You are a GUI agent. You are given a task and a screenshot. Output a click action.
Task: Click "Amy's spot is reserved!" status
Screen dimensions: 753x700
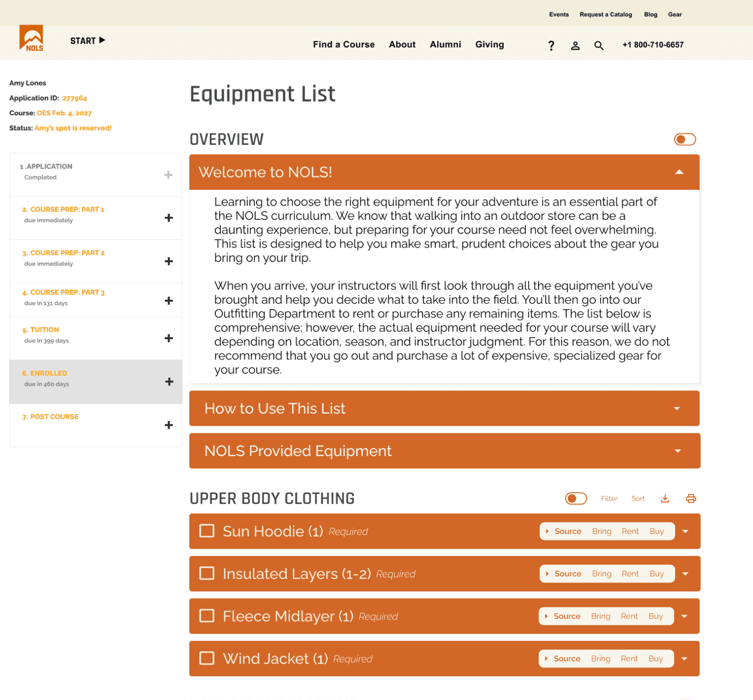click(x=73, y=128)
